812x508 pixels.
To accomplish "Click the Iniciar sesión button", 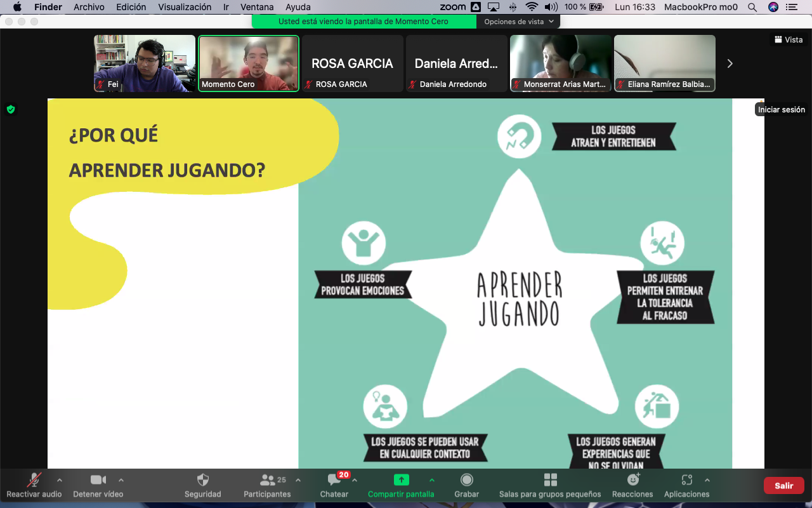I will [782, 109].
